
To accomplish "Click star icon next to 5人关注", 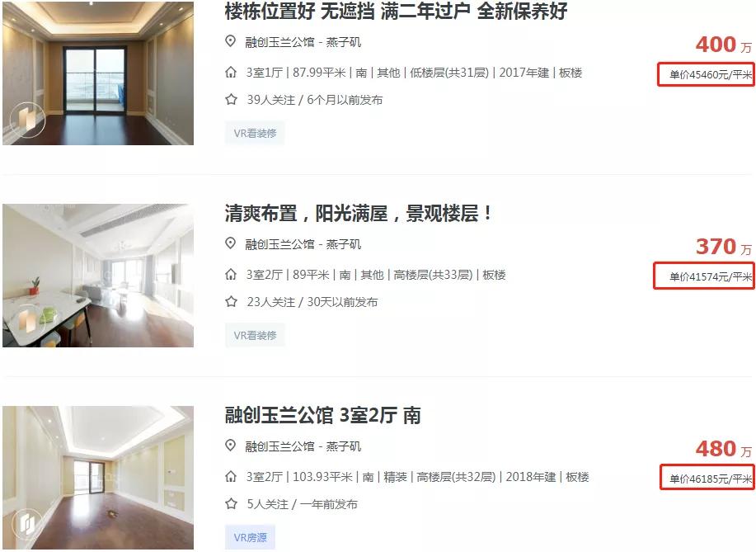I will (x=231, y=504).
